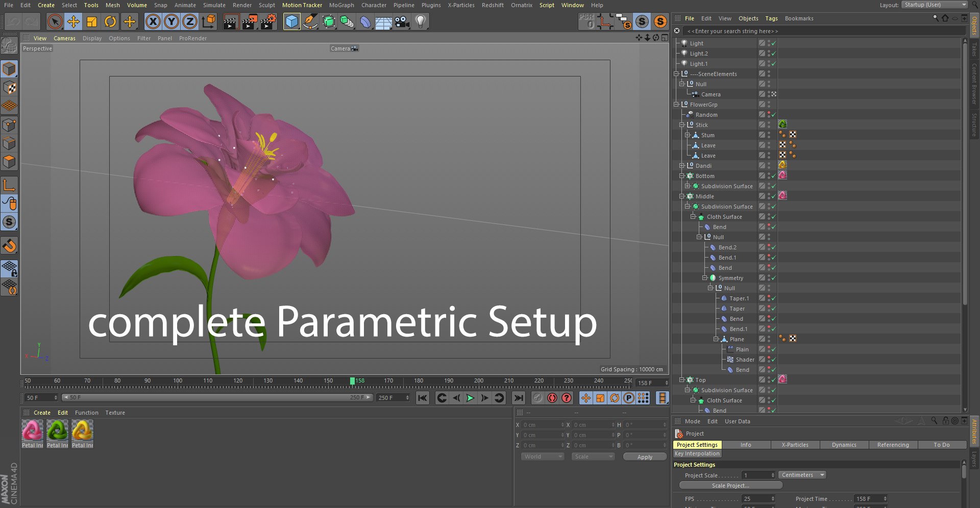This screenshot has width=980, height=508.
Task: Disable the Random effector checkmark
Action: [x=774, y=115]
